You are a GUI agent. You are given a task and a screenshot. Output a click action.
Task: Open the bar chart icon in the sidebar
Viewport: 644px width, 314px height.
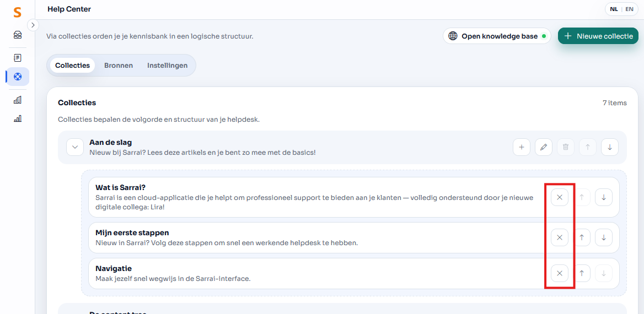click(18, 118)
